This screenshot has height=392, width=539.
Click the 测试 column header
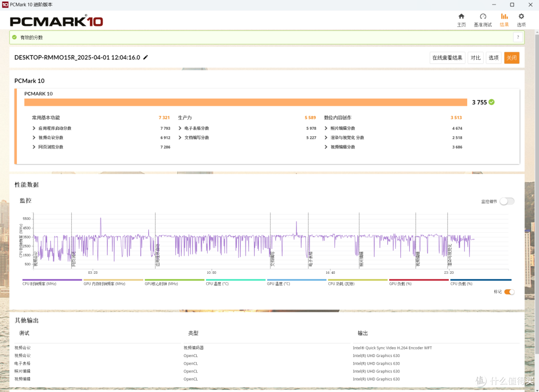[x=24, y=333]
